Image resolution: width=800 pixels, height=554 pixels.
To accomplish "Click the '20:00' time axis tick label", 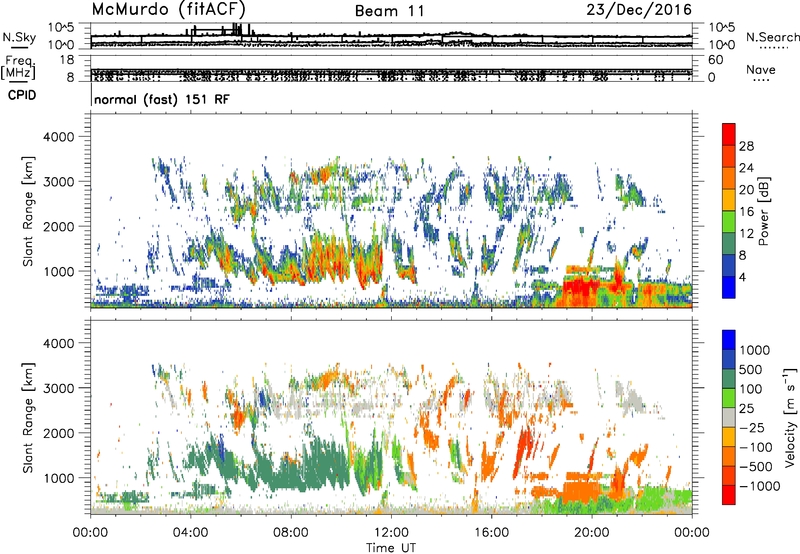I will pos(592,533).
